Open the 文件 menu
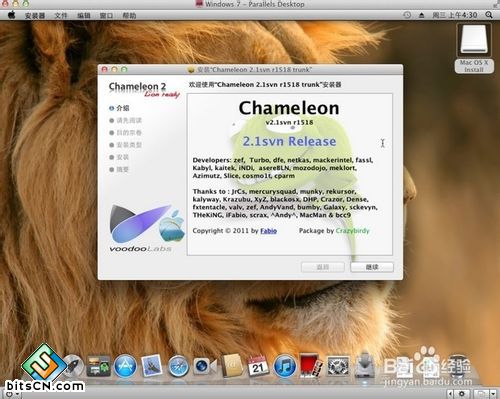500x399 pixels. [x=61, y=15]
